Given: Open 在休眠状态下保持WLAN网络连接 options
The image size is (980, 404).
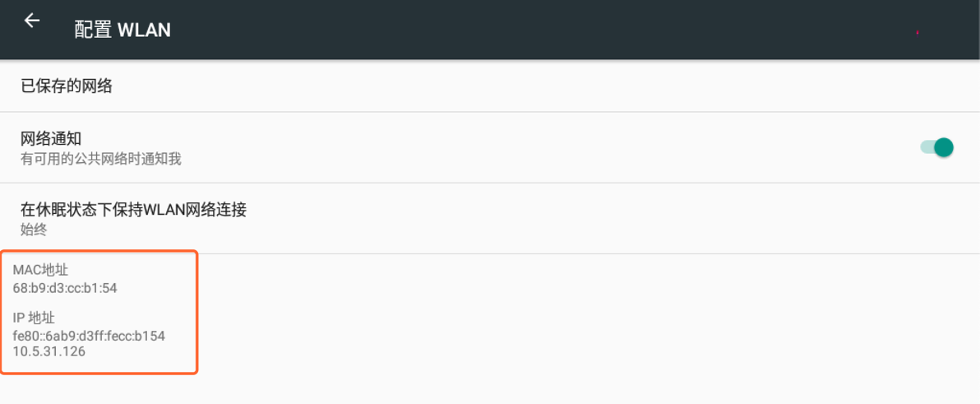Looking at the screenshot, I should tap(133, 210).
